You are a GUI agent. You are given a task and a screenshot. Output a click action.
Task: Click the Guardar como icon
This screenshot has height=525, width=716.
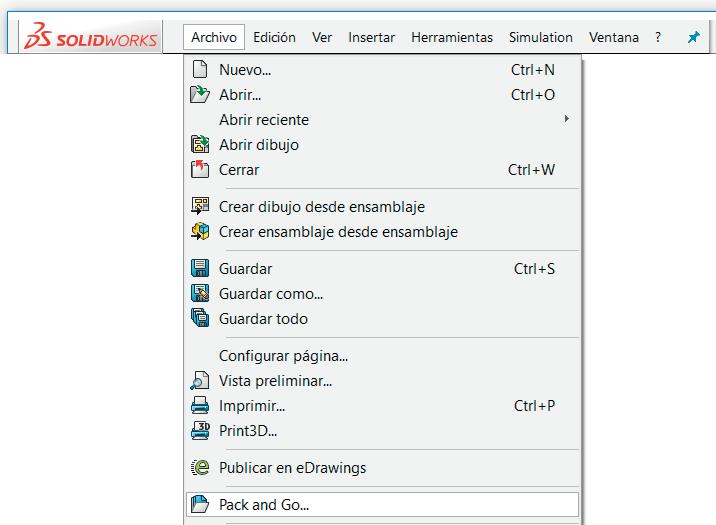(x=200, y=294)
